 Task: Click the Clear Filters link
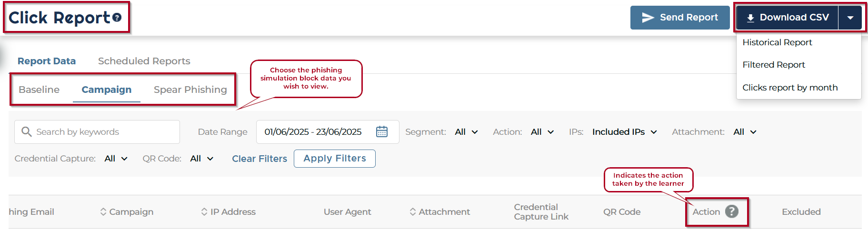[259, 159]
